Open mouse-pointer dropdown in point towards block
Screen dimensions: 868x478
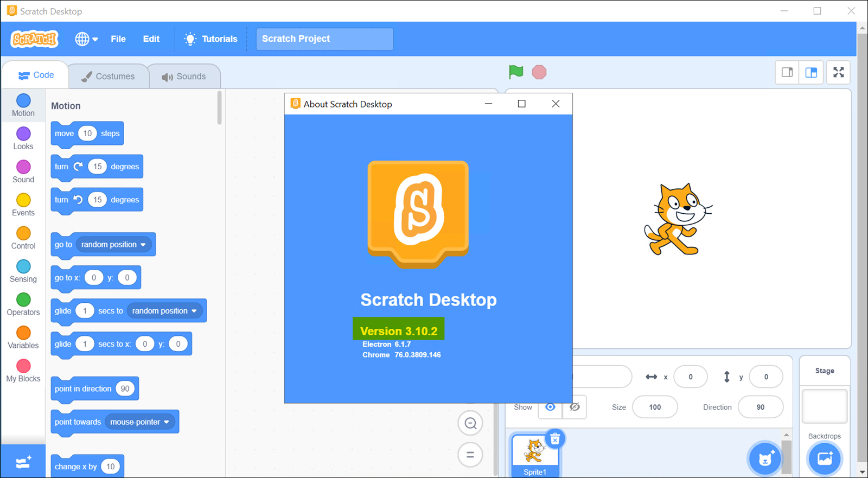140,422
